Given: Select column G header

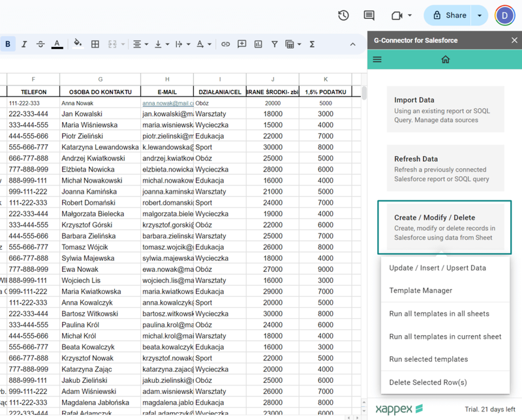Looking at the screenshot, I should pyautogui.click(x=100, y=79).
